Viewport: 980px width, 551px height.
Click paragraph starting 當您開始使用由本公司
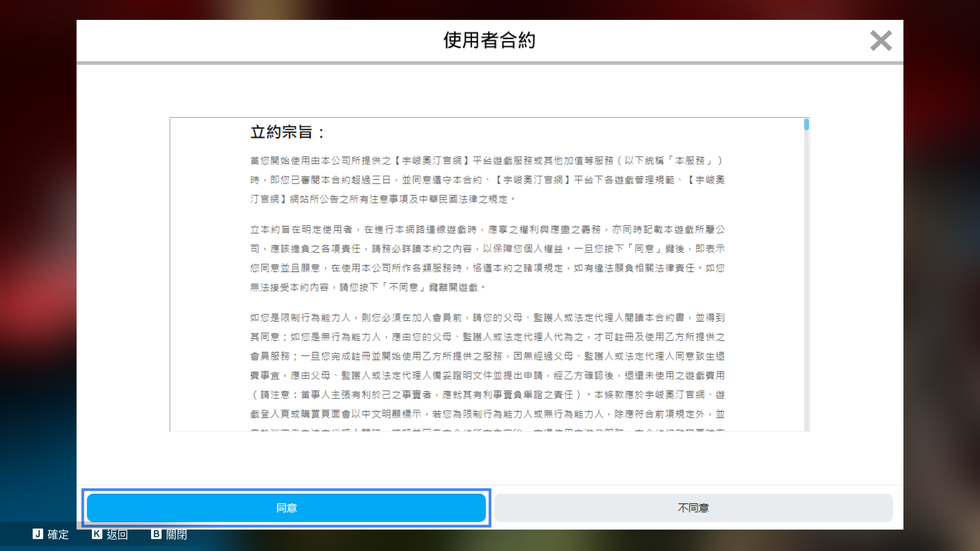(487, 180)
